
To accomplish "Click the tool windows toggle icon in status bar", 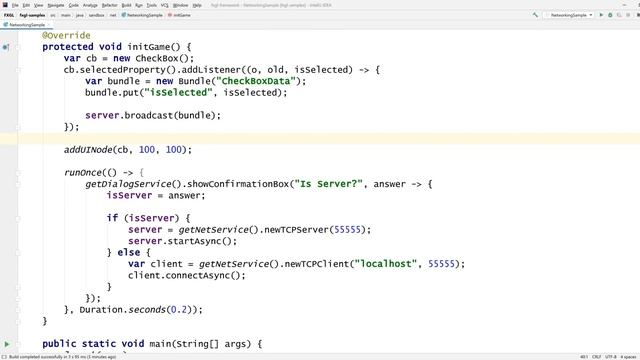I will pos(4,357).
